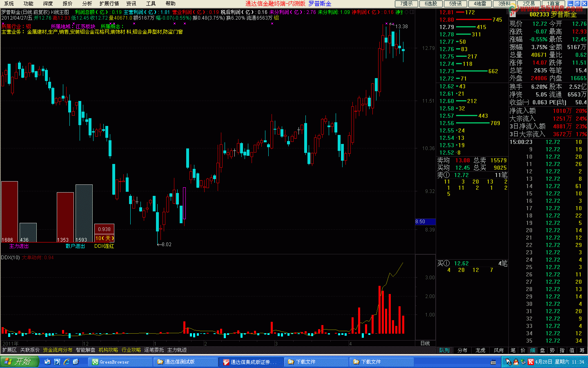Click the 4地雷 button
588x368 pixels.
point(480,4)
